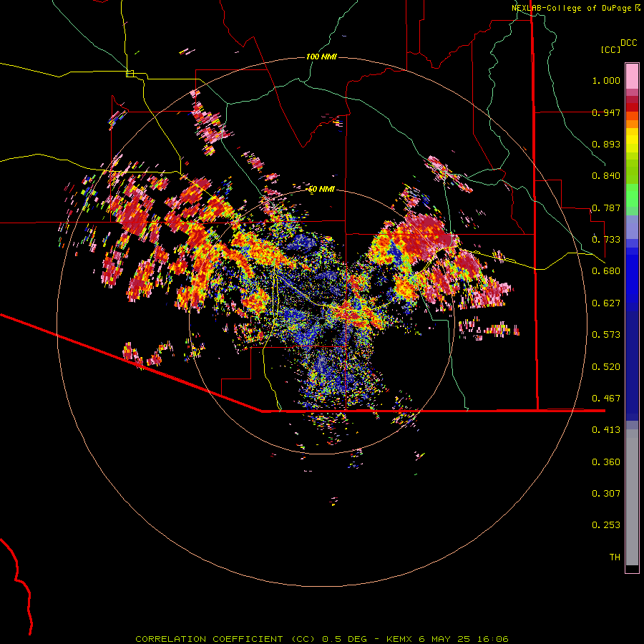
Task: Click the Correlation Coefficient caption at bottom
Action: click(x=322, y=639)
